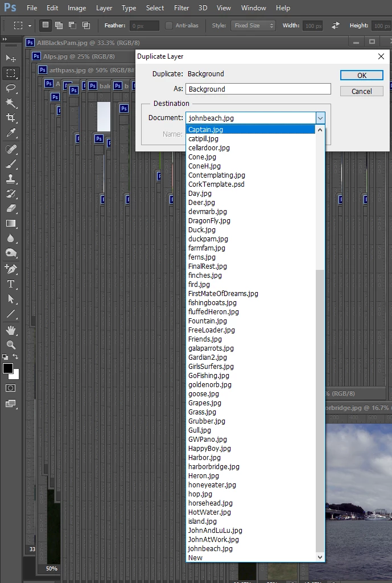Click the Width input field
Image resolution: width=392 pixels, height=583 pixels.
point(313,26)
